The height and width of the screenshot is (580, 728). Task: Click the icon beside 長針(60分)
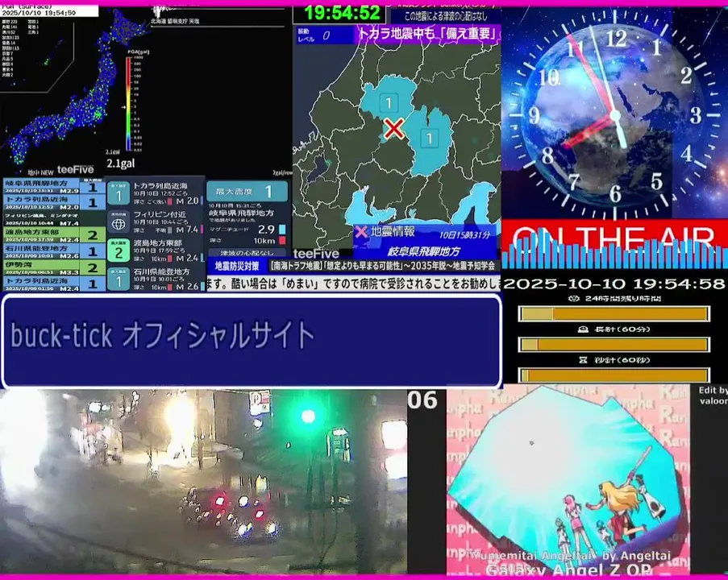[x=583, y=329]
